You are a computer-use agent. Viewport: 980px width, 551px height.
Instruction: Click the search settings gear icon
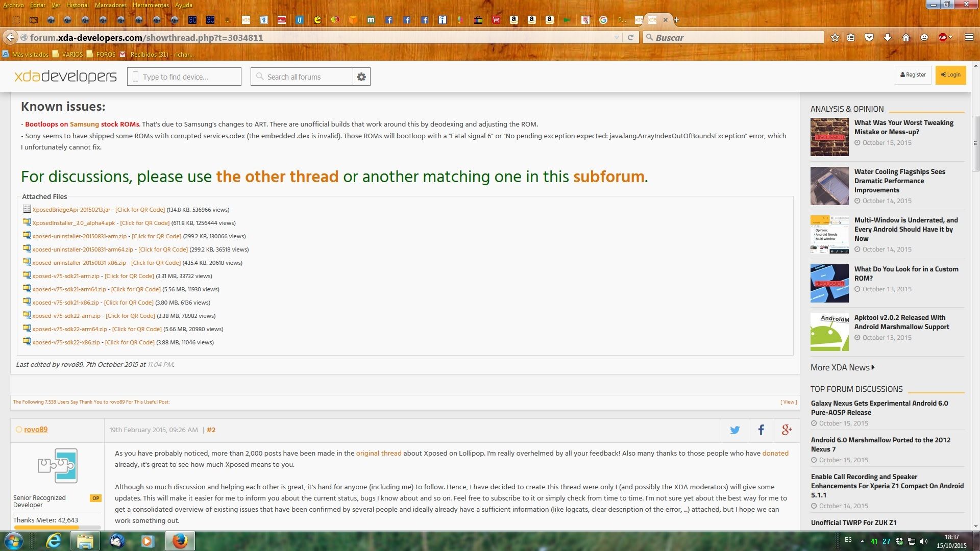point(361,77)
